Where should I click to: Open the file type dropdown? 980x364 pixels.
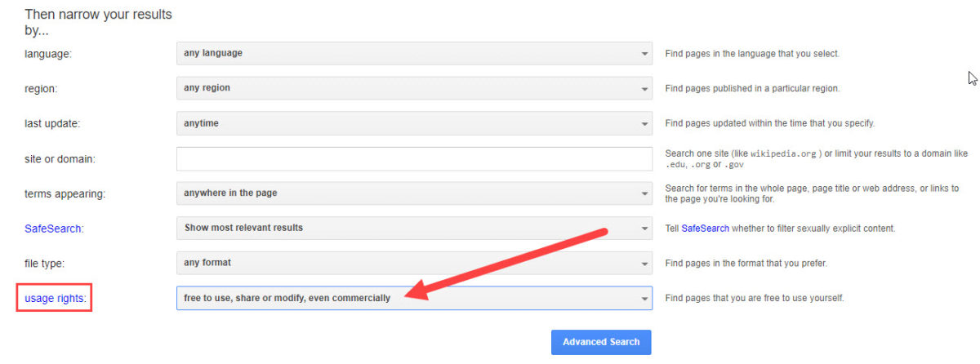pyautogui.click(x=414, y=263)
